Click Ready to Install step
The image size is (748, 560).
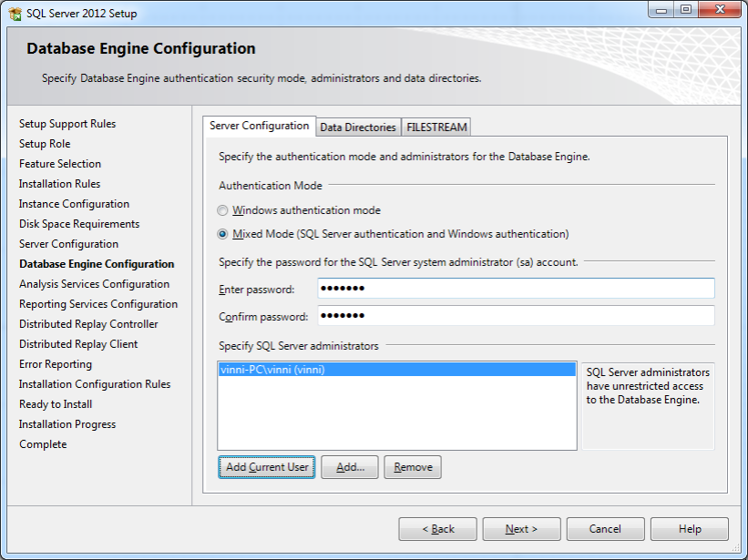click(56, 404)
